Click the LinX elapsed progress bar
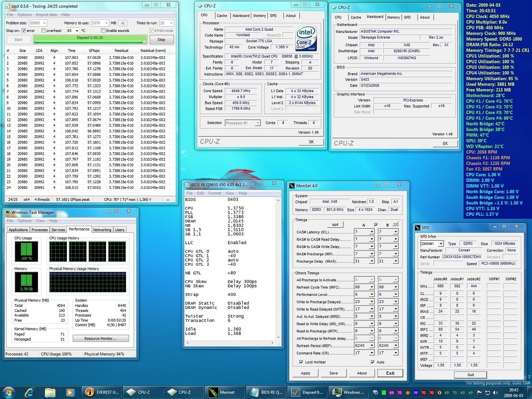 coord(90,40)
